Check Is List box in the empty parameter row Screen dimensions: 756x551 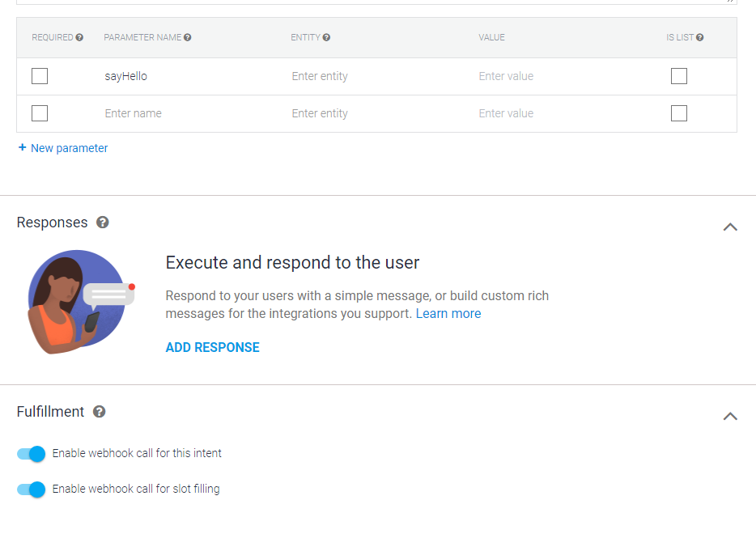679,113
